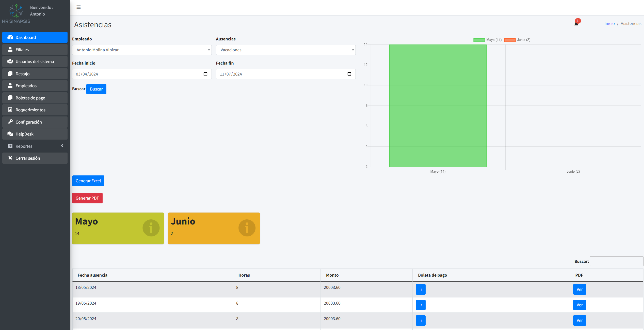Click Asistencias breadcrumb text
The image size is (644, 330).
(631, 23)
